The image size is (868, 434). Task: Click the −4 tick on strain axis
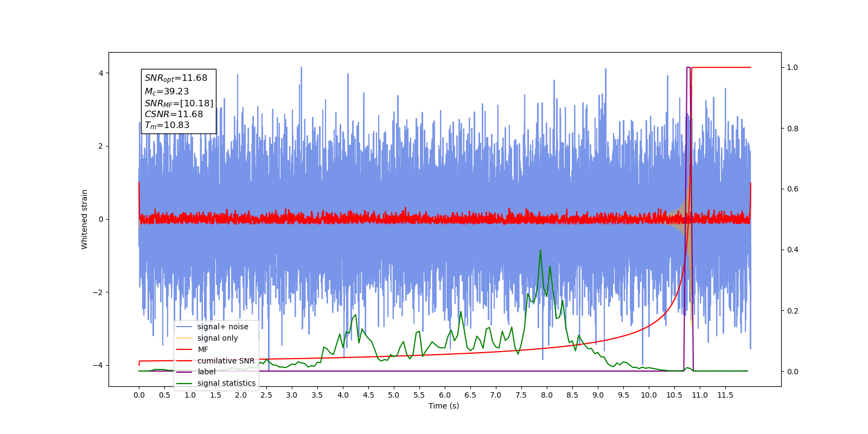tap(98, 365)
